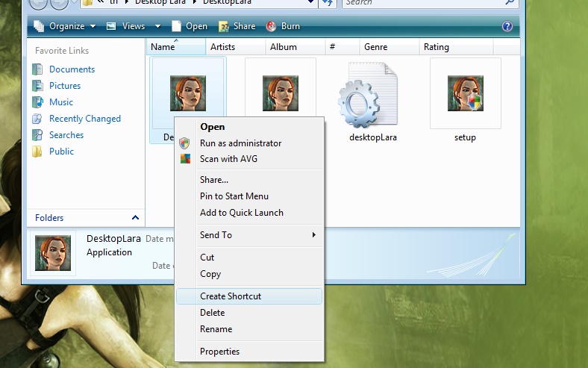Viewport: 588px width, 368px height.
Task: Click the Share toolbar label
Action: [245, 26]
